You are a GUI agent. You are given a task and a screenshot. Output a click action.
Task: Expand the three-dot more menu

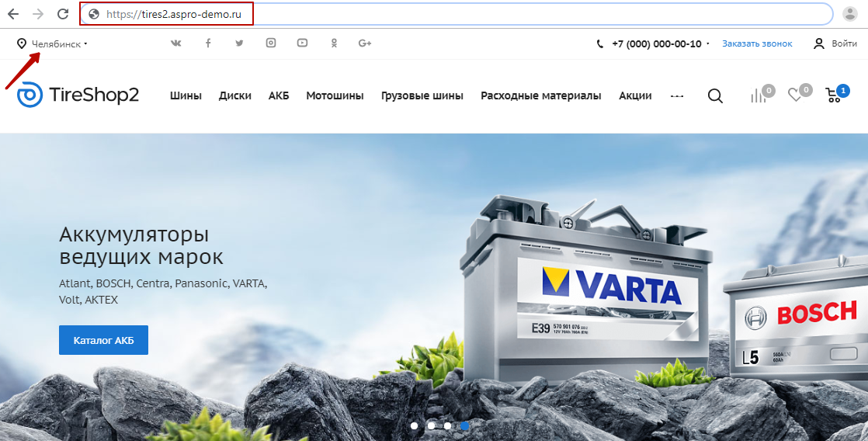(676, 96)
